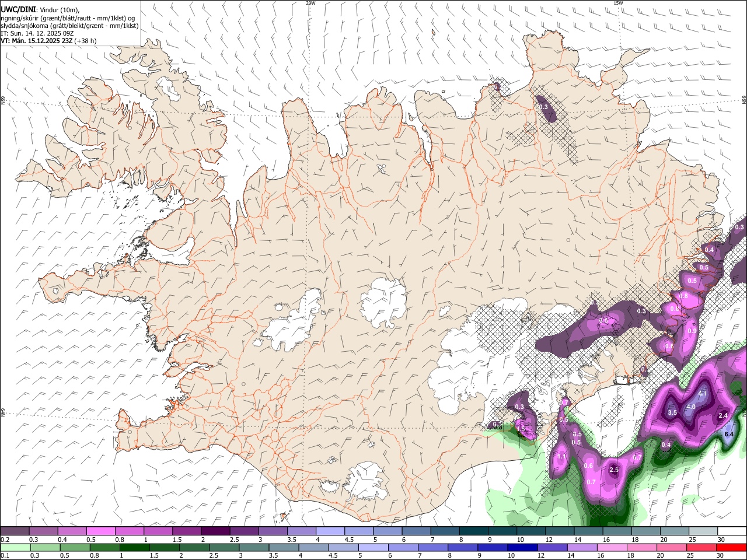
Task: Click the bright magenta 0.5 swatch in the upper snow scale
Action: click(x=102, y=531)
